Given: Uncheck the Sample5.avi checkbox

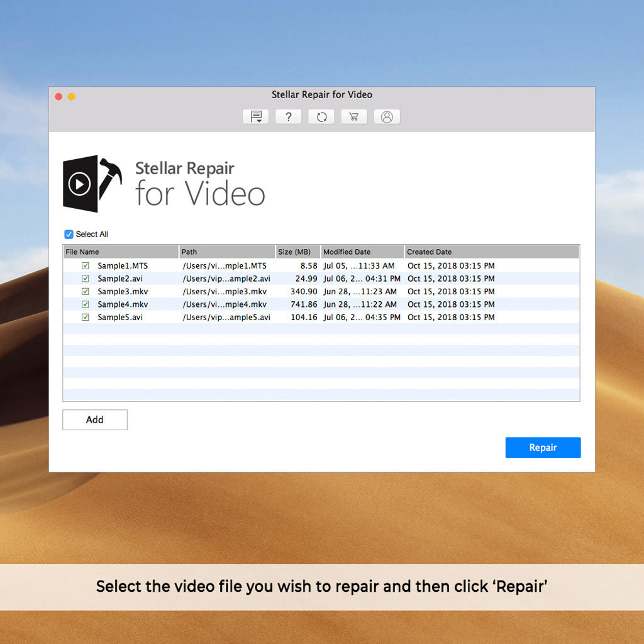Looking at the screenshot, I should tap(86, 317).
